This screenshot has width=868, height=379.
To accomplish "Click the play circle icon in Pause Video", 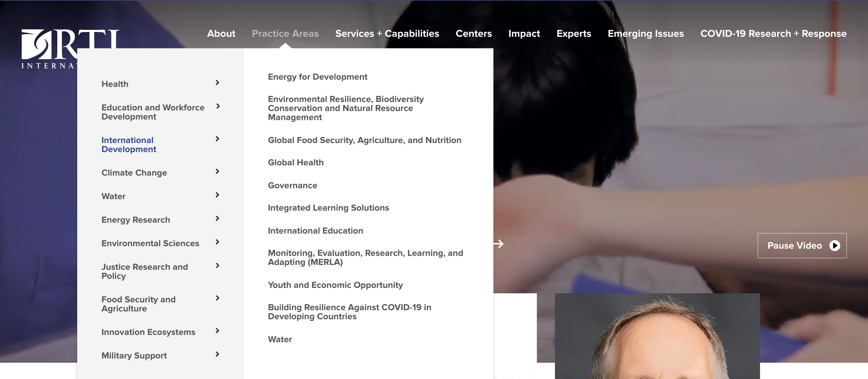I will pos(835,245).
